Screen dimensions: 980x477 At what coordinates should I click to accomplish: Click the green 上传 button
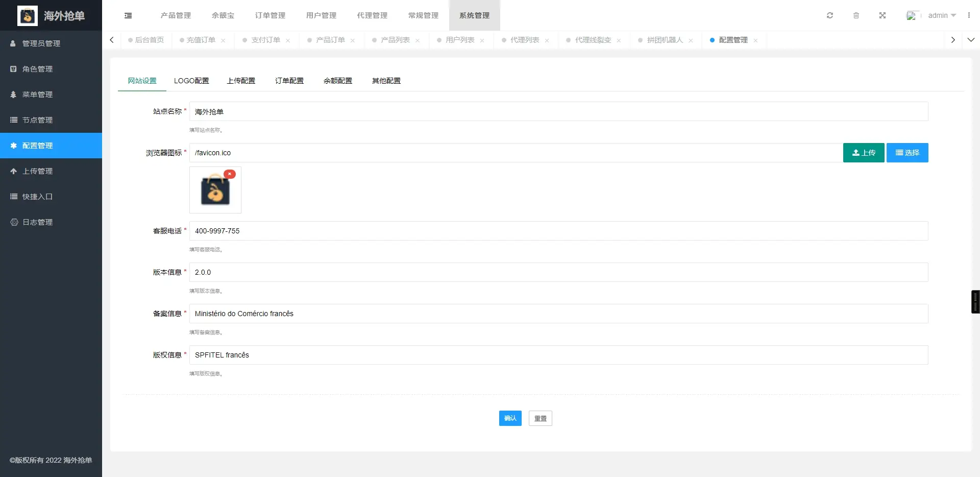coord(863,153)
